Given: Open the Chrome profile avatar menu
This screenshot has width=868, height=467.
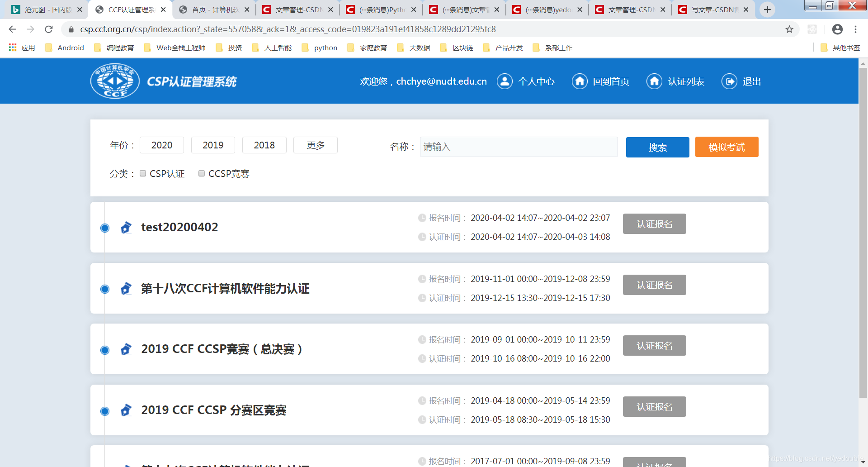Looking at the screenshot, I should (837, 29).
